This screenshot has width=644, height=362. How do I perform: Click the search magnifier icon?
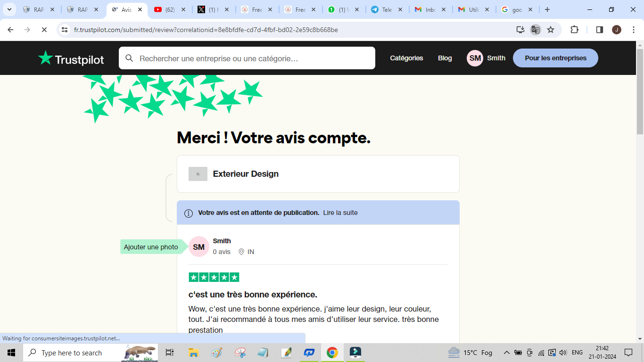[129, 58]
